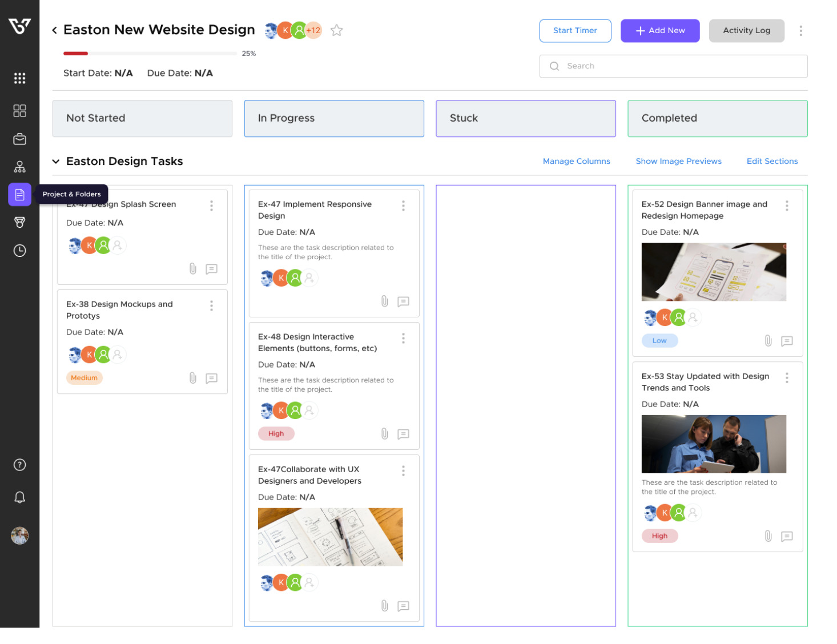
Task: Collapse the Easton Design Tasks section
Action: pyautogui.click(x=56, y=162)
